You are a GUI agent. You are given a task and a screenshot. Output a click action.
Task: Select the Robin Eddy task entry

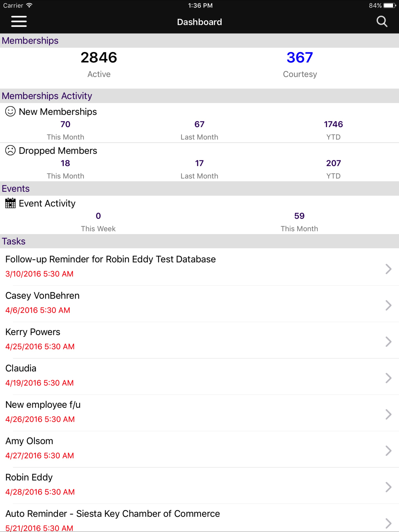point(199,486)
